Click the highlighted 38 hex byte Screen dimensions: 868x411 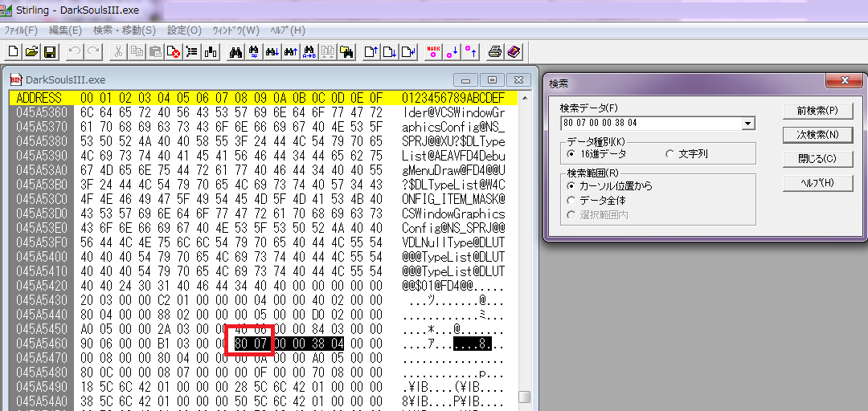pyautogui.click(x=318, y=343)
